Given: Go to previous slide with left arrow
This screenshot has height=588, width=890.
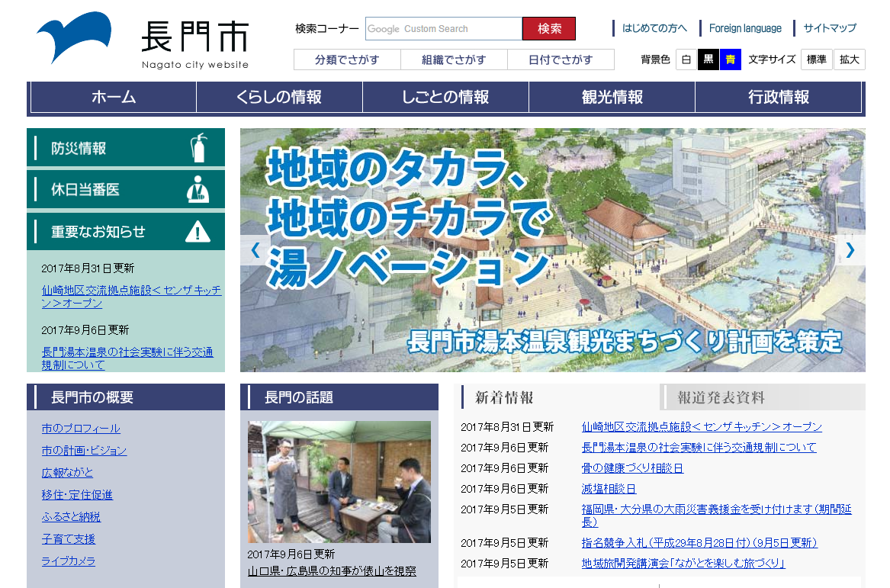Looking at the screenshot, I should pyautogui.click(x=255, y=250).
